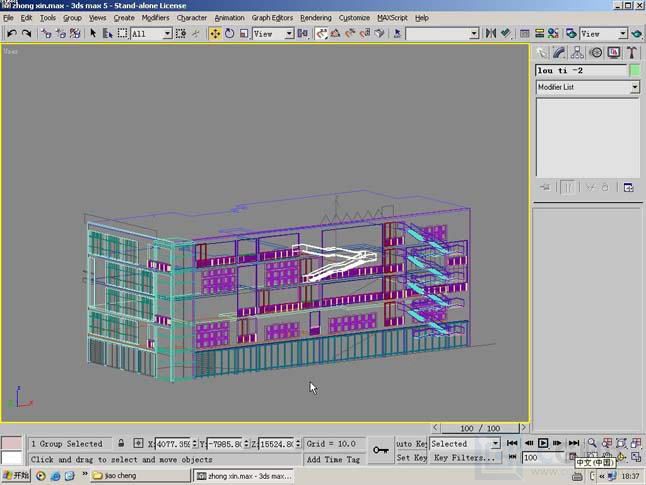Screen dimensions: 646x485
Task: Switch to the Create command panel tab
Action: (541, 53)
